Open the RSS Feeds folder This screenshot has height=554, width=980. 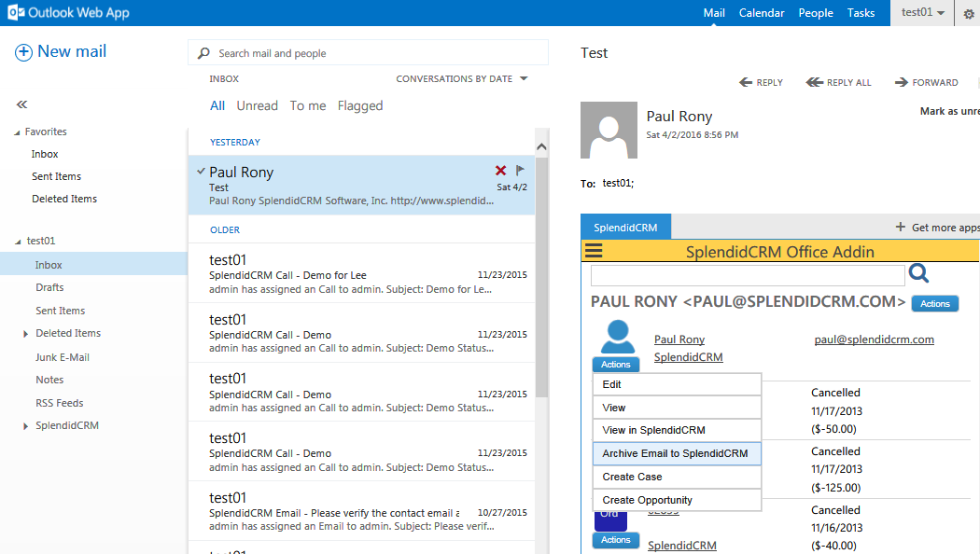pyautogui.click(x=60, y=404)
